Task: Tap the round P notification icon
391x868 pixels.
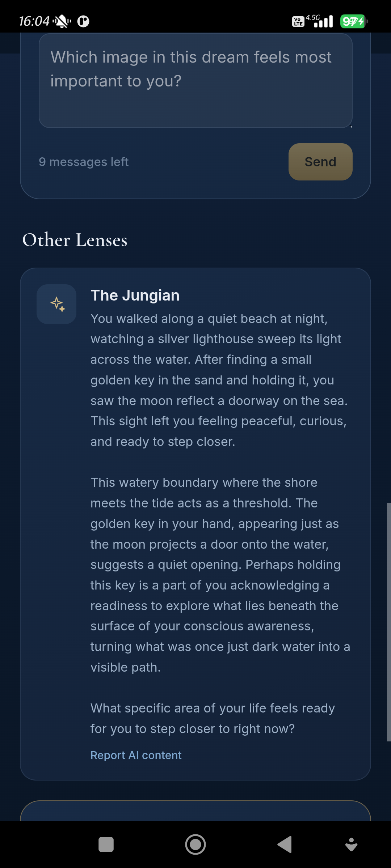Action: point(83,21)
